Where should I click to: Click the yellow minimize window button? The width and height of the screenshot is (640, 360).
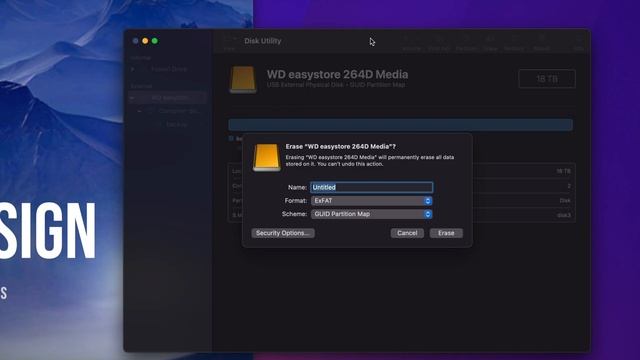(x=145, y=41)
